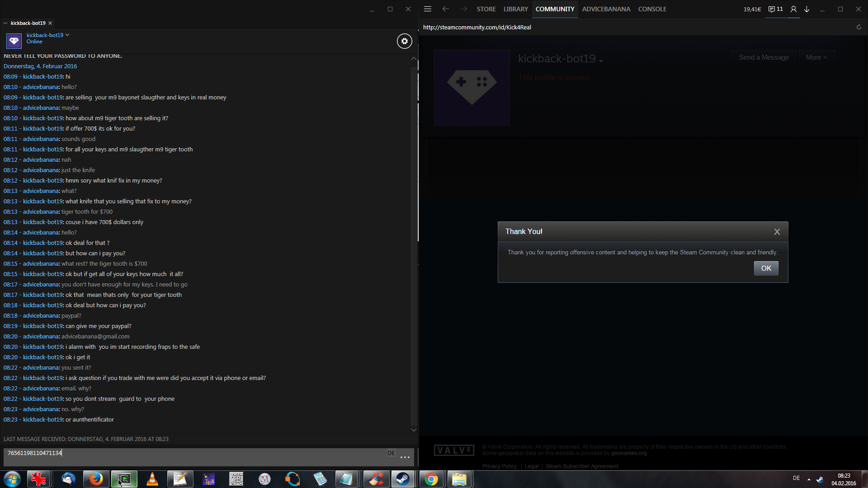Viewport: 868px width, 488px height.
Task: Switch to the LIBRARY section
Action: pos(515,9)
